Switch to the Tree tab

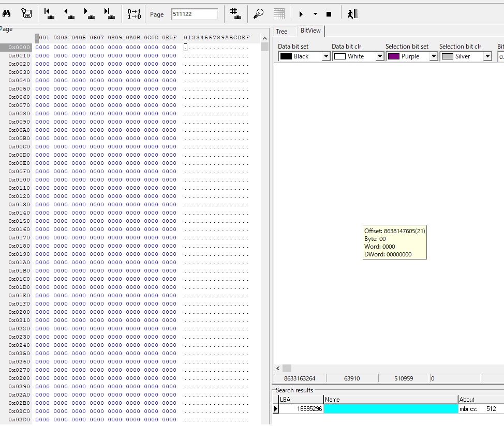[x=281, y=32]
